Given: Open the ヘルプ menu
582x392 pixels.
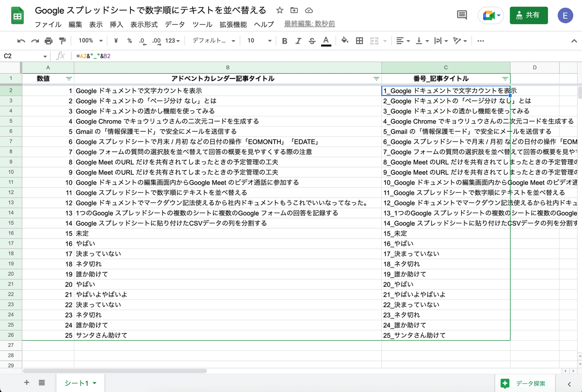Looking at the screenshot, I should click(264, 24).
